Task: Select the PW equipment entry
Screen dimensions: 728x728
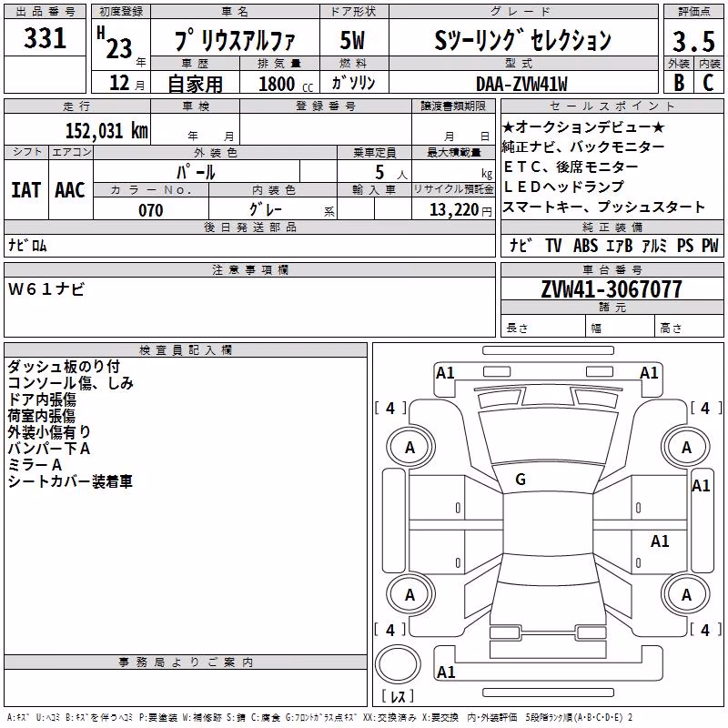Action: click(710, 245)
